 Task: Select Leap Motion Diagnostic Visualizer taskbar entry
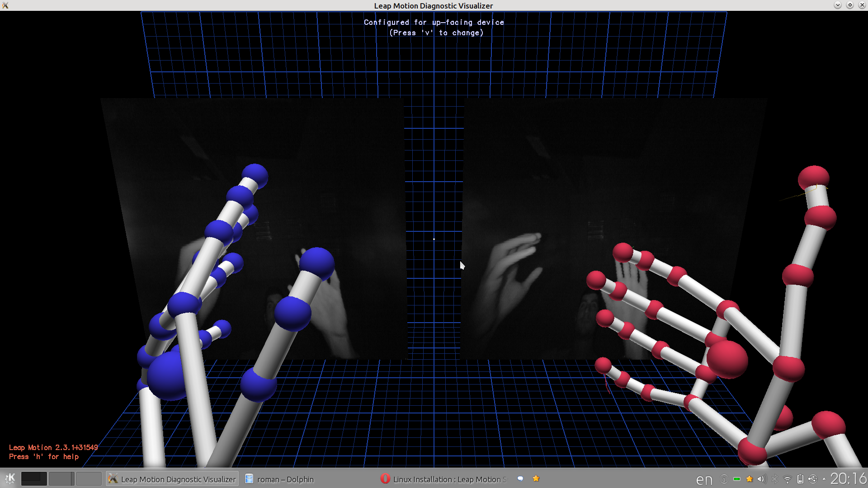click(172, 479)
